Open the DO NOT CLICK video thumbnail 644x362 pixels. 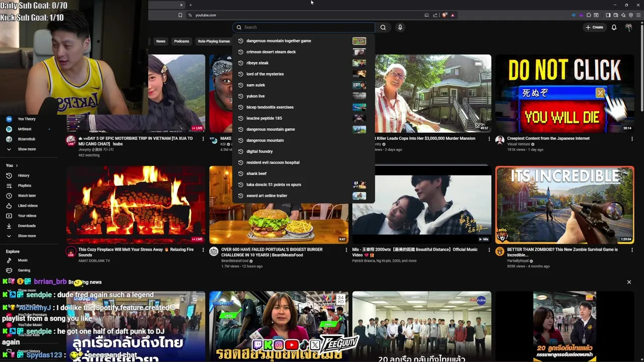[565, 94]
